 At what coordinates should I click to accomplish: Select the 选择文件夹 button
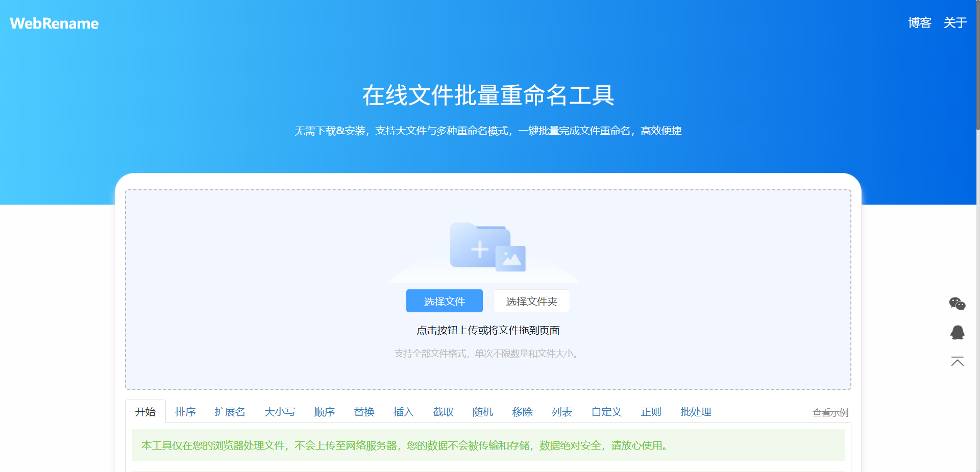pyautogui.click(x=531, y=301)
